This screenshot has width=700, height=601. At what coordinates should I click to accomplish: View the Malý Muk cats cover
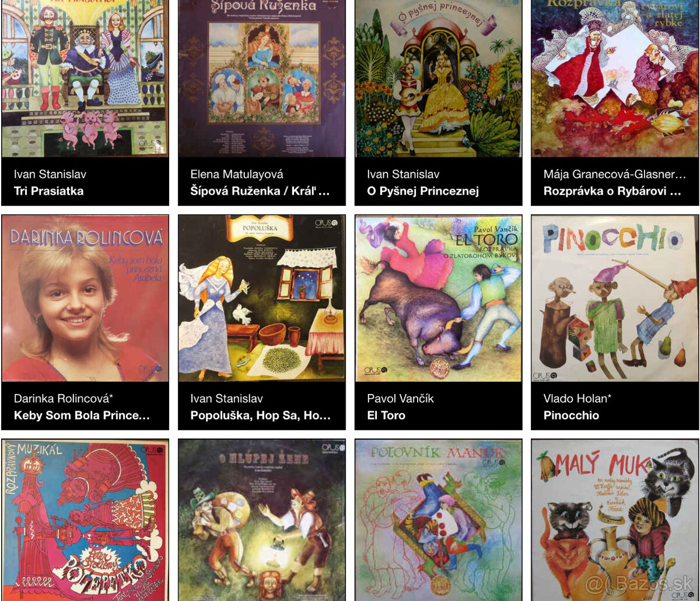[x=615, y=520]
